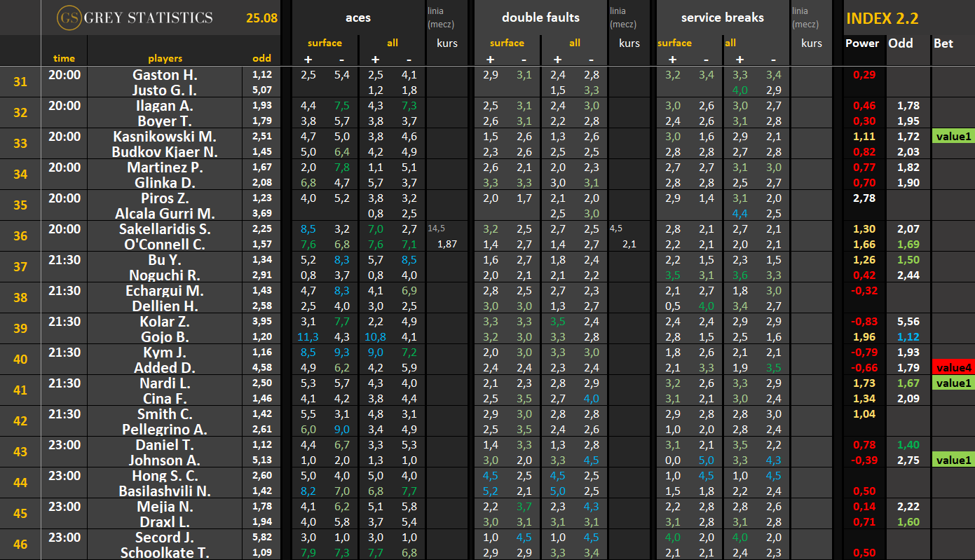975x560 pixels.
Task: Select row number 36
Action: pos(20,236)
